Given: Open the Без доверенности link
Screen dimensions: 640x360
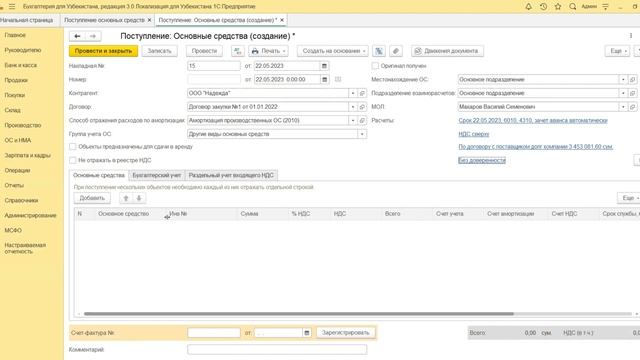Looking at the screenshot, I should 482,160.
